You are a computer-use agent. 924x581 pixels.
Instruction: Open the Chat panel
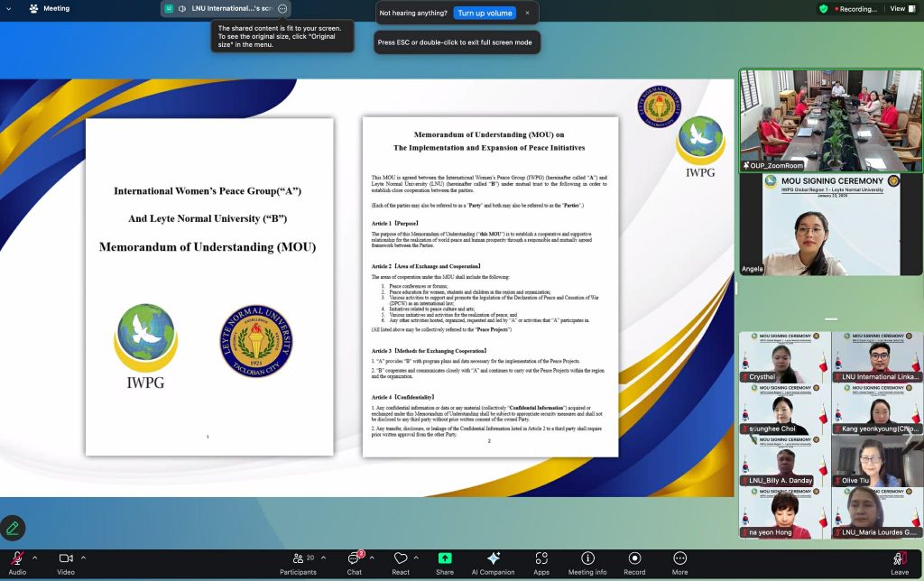[x=355, y=563]
